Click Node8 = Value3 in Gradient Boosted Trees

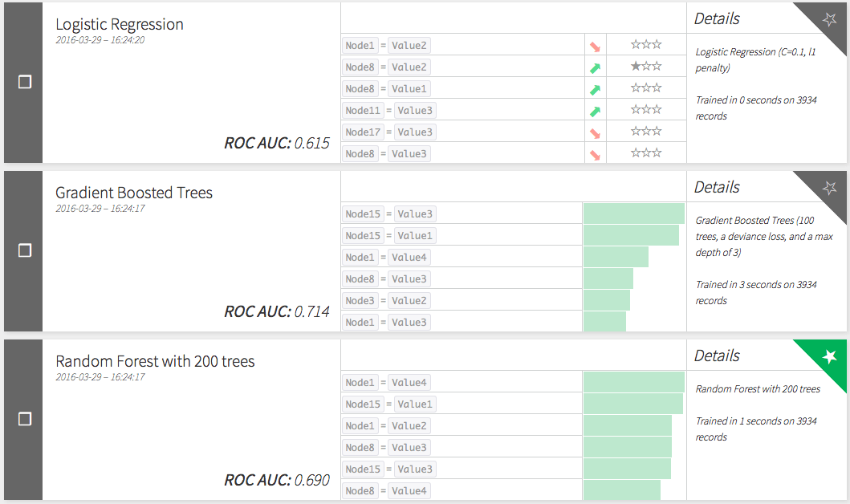tap(386, 279)
